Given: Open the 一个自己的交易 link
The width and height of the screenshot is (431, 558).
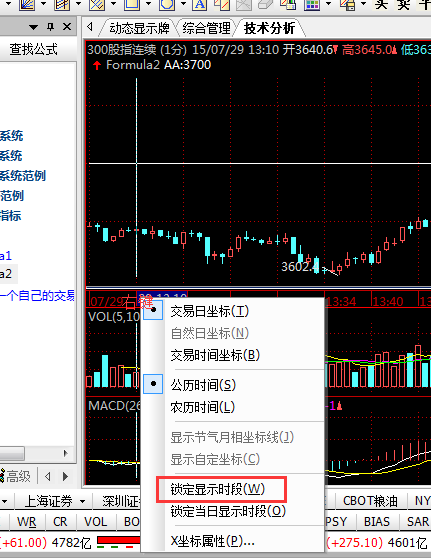Looking at the screenshot, I should (37, 296).
